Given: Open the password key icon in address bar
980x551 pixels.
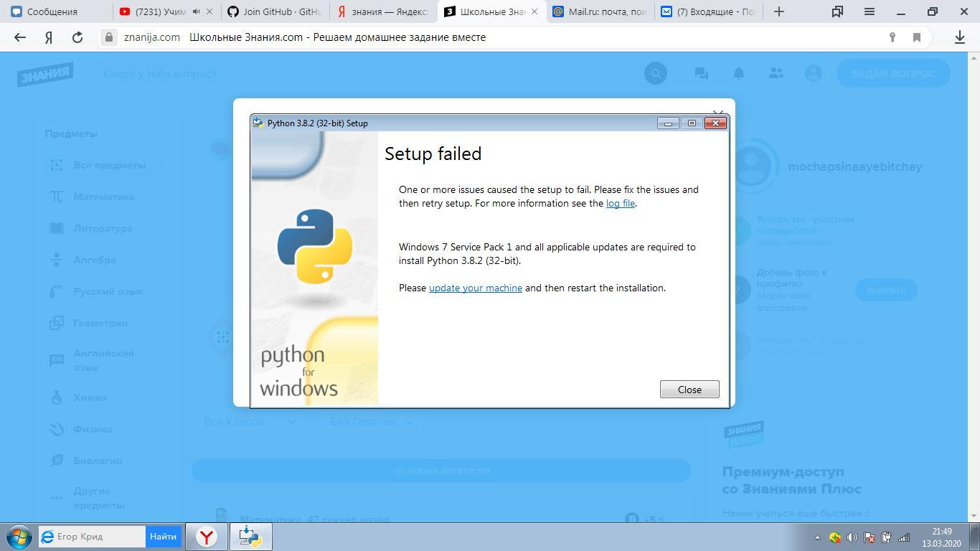Looking at the screenshot, I should [892, 37].
